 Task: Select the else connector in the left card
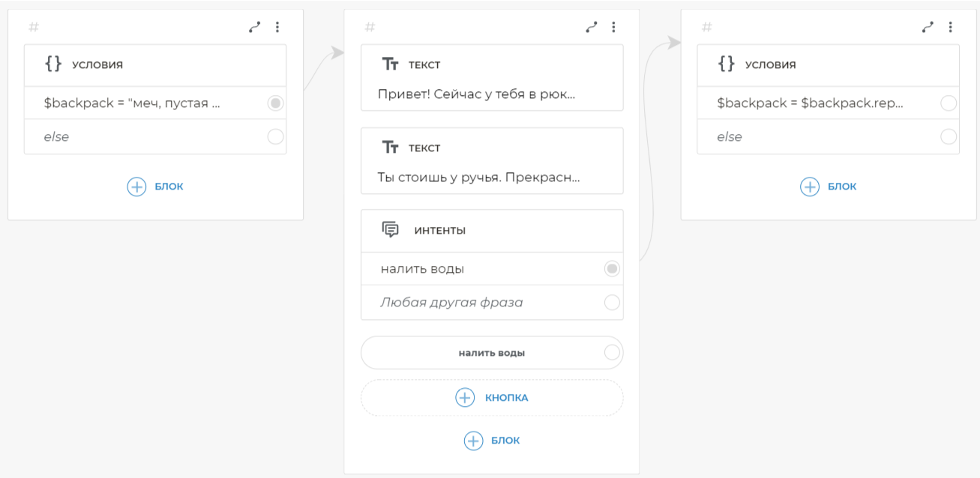pos(275,136)
